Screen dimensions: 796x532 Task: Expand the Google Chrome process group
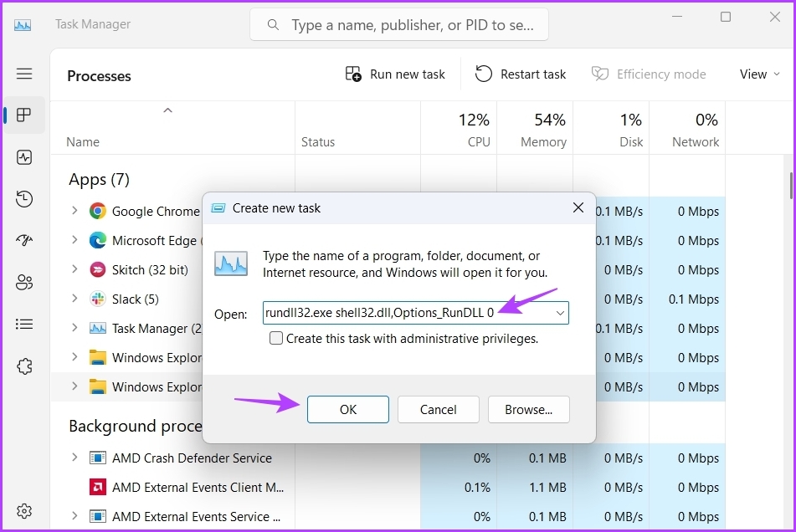pyautogui.click(x=74, y=211)
